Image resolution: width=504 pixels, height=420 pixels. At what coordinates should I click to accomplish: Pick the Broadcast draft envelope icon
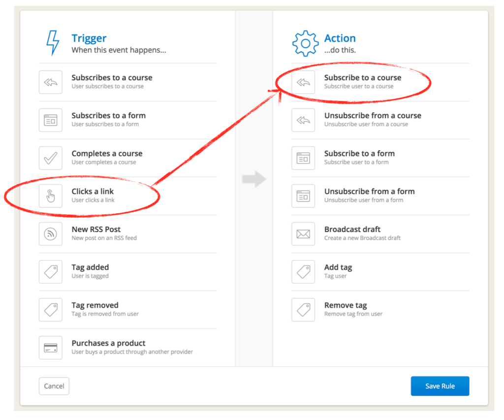pyautogui.click(x=303, y=234)
